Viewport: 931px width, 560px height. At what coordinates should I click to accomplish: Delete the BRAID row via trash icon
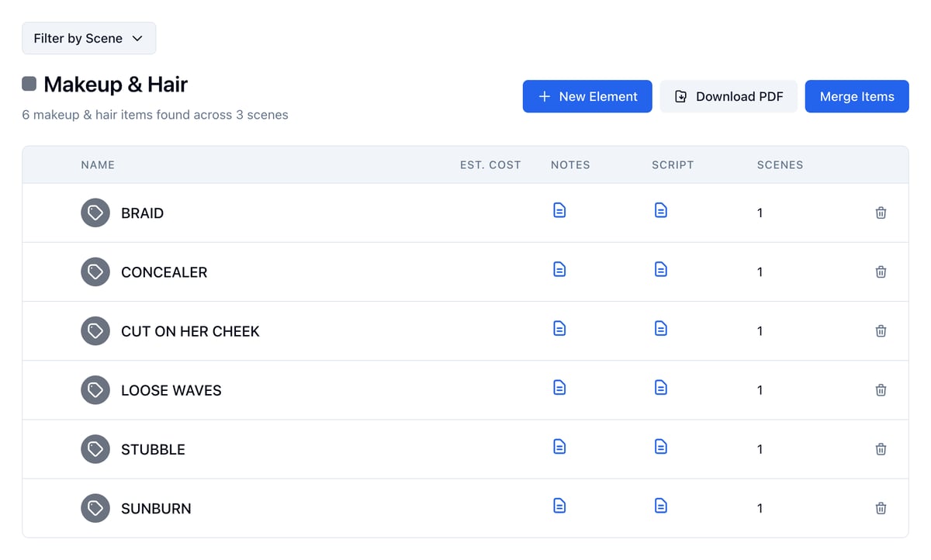(881, 213)
